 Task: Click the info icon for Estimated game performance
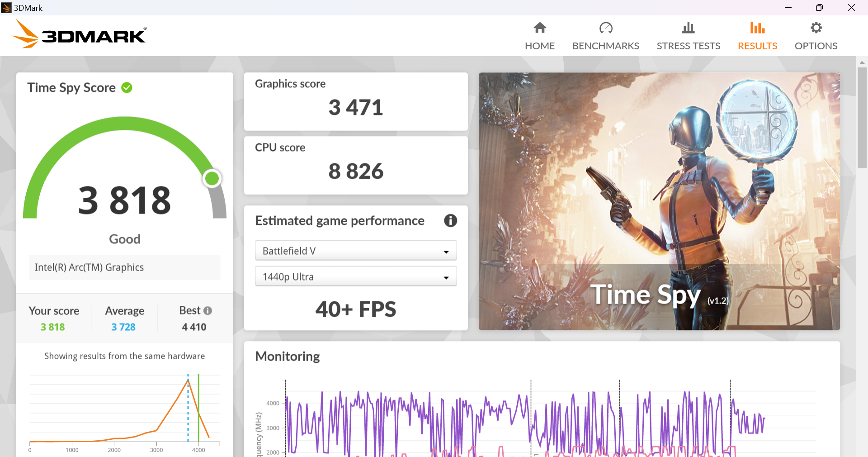[x=450, y=221]
